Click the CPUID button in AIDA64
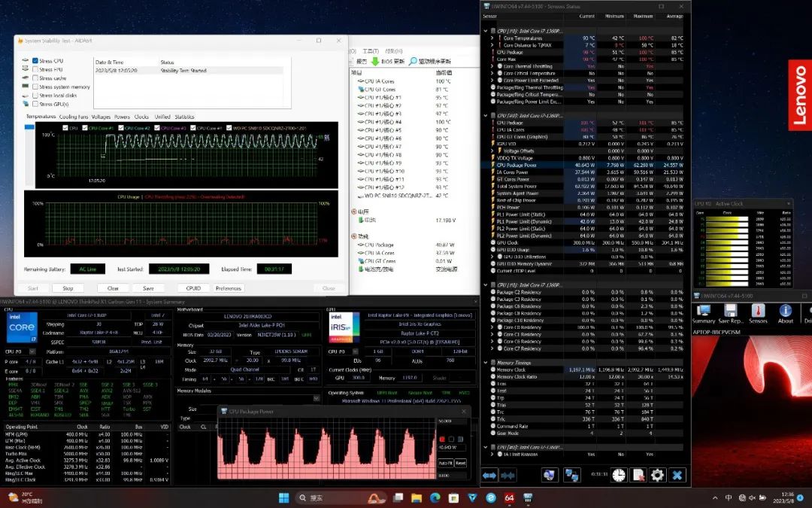Image resolution: width=812 pixels, height=508 pixels. pos(193,288)
